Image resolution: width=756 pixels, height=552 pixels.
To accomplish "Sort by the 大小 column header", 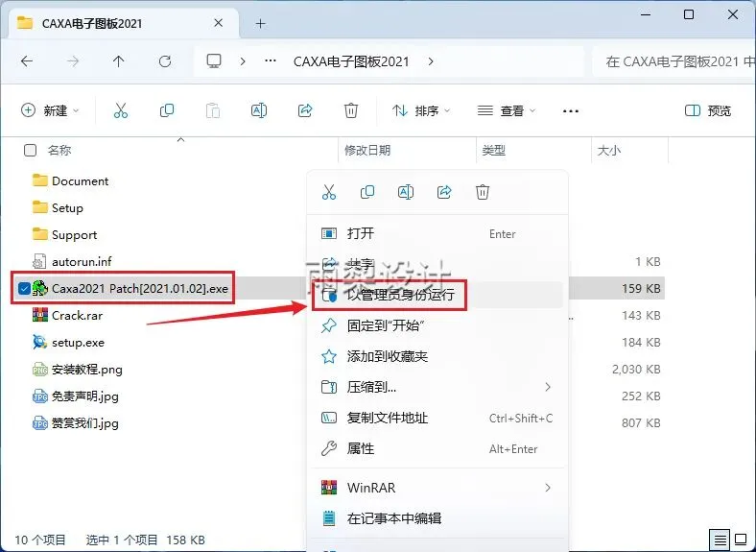I will click(609, 150).
